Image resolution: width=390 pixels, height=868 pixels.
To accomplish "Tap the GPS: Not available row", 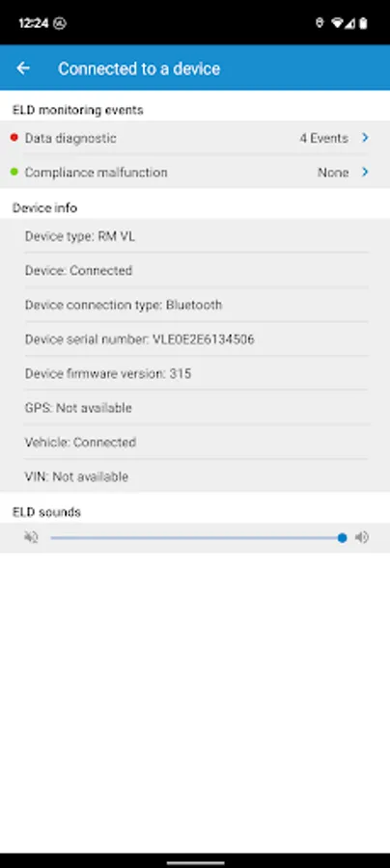I will (x=195, y=407).
